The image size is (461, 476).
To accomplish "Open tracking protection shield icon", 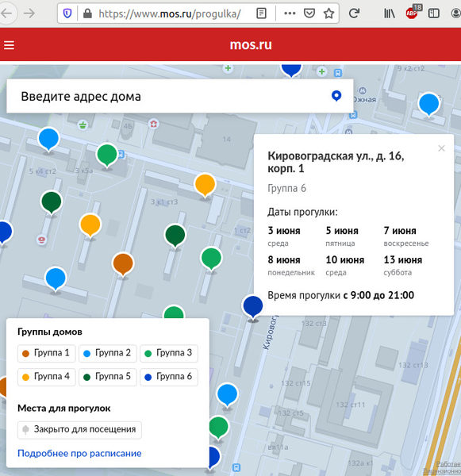I will [x=67, y=13].
